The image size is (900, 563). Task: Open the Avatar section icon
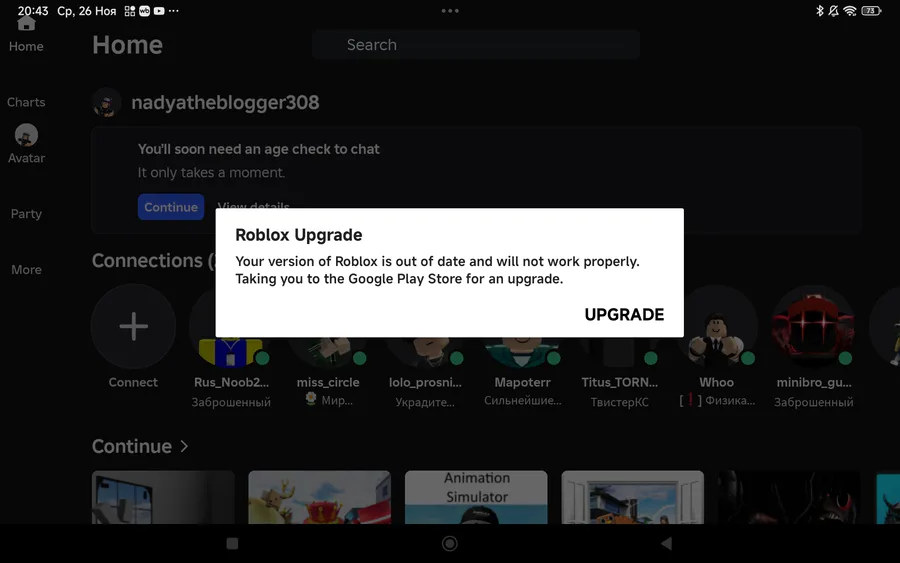click(x=26, y=135)
